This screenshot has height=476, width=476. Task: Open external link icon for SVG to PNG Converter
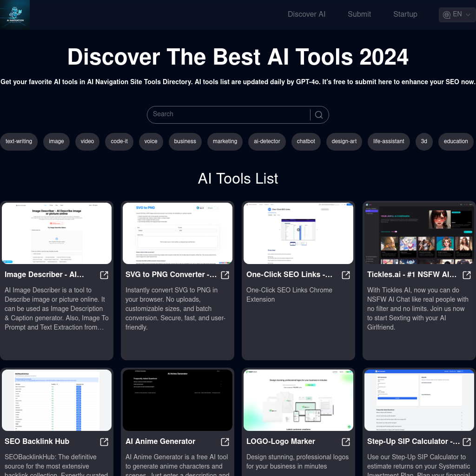[x=225, y=275]
